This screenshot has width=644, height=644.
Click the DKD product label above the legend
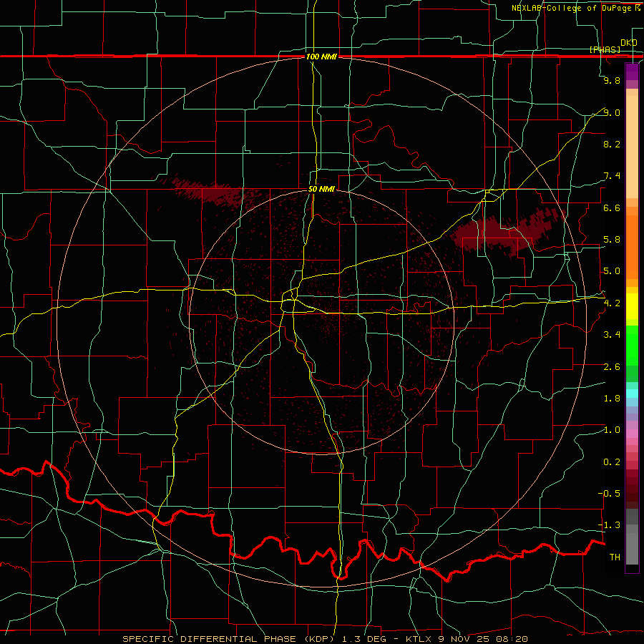coord(628,42)
